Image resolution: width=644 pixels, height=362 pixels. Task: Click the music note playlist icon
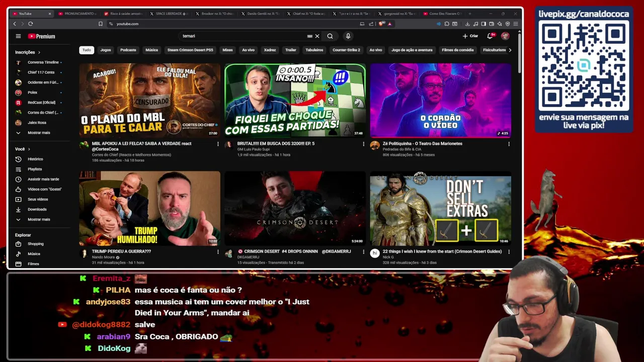click(x=475, y=24)
